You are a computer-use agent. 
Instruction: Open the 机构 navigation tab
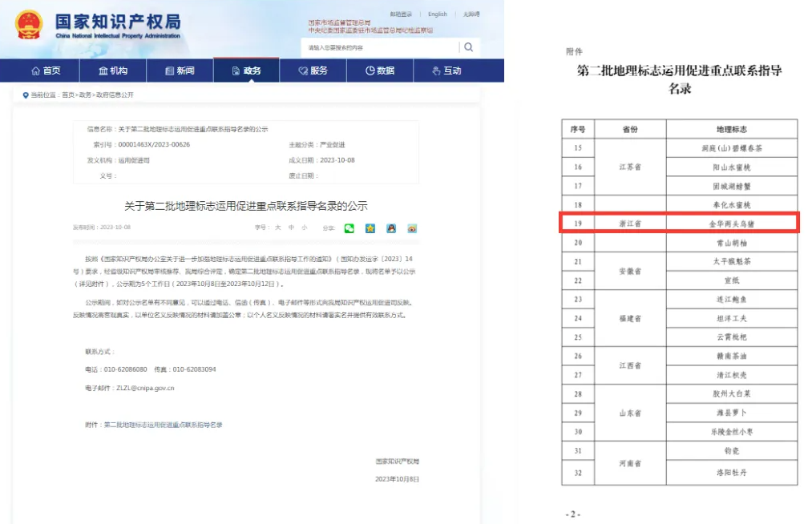[113, 71]
